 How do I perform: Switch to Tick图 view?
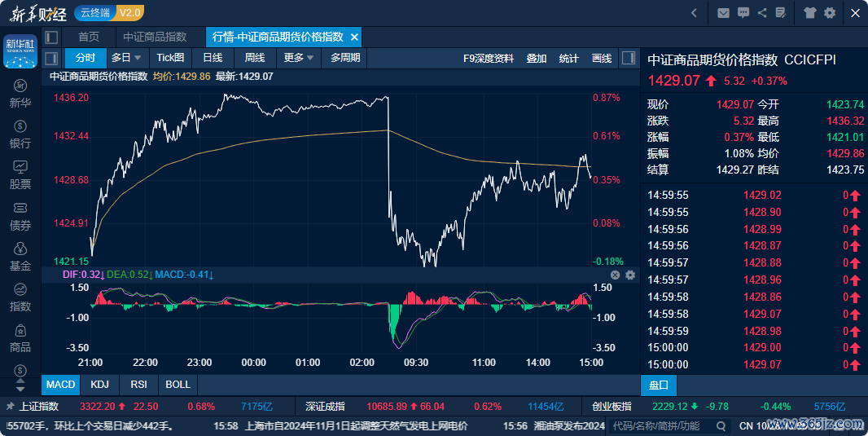(170, 58)
